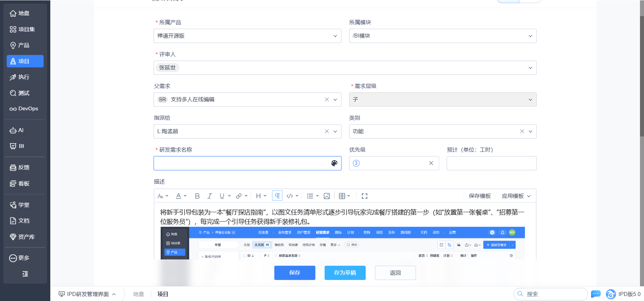Image resolution: width=644 pixels, height=301 pixels.
Task: Pick a color for the requirement title
Action: (334, 163)
